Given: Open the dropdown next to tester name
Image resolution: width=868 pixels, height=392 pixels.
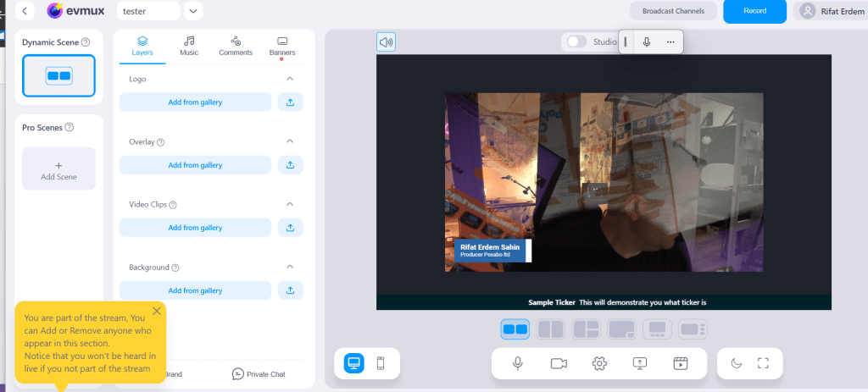Looking at the screenshot, I should tap(193, 11).
